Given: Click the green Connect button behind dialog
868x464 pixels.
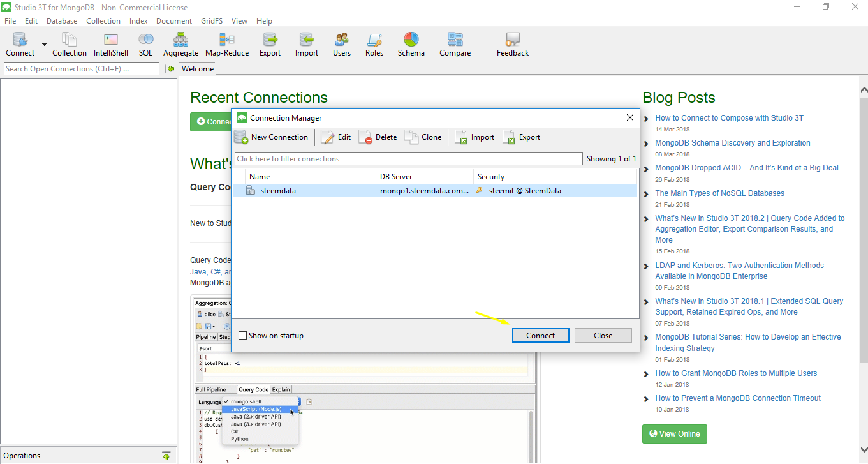Looking at the screenshot, I should 211,121.
